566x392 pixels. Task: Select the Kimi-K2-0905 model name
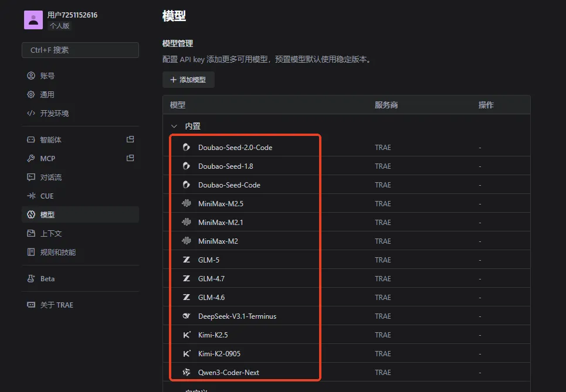(219, 354)
